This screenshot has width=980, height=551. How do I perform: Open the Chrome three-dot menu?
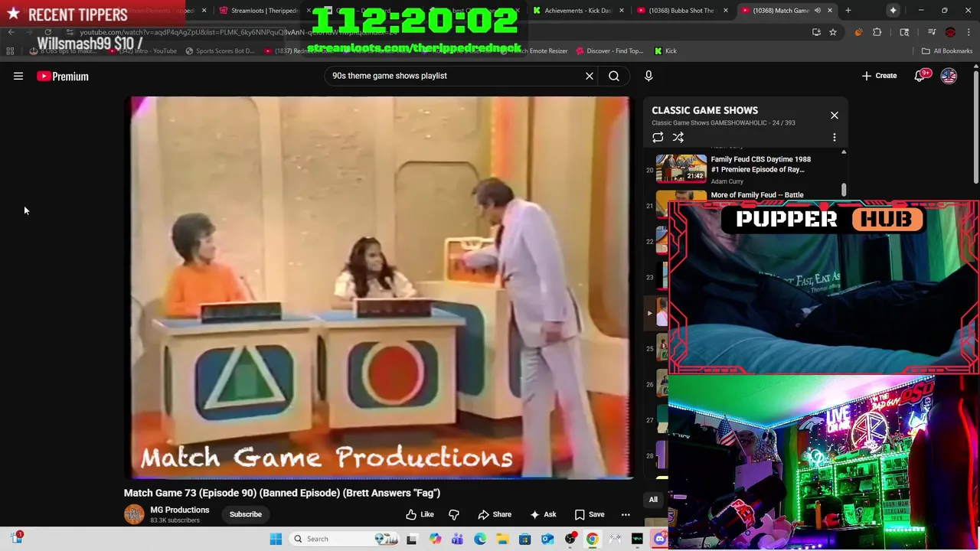[x=969, y=32]
